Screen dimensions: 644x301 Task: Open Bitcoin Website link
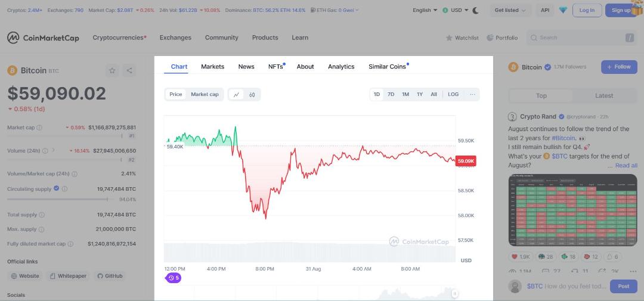(x=26, y=276)
